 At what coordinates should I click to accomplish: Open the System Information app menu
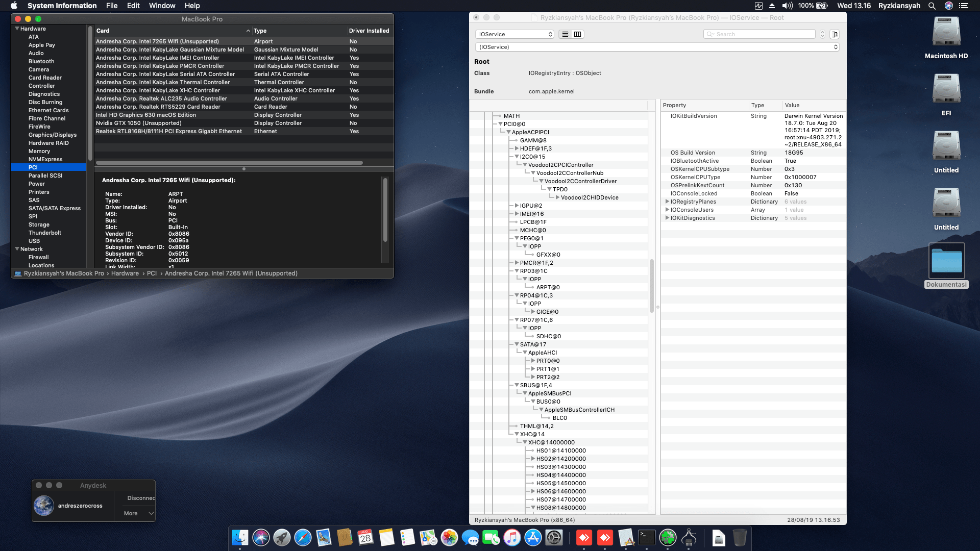pos(62,6)
